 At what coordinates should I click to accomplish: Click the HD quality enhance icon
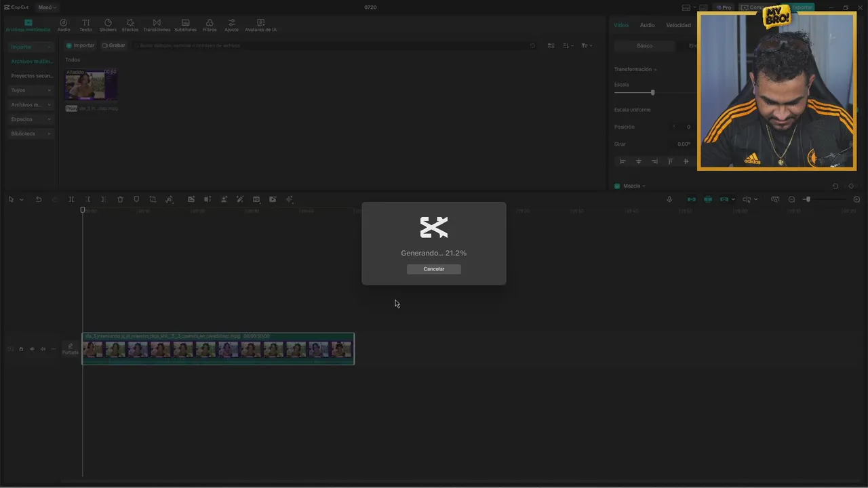click(256, 199)
